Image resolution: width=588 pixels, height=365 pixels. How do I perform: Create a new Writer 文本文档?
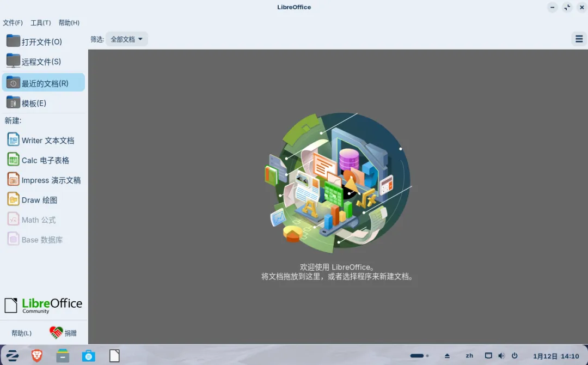click(44, 140)
